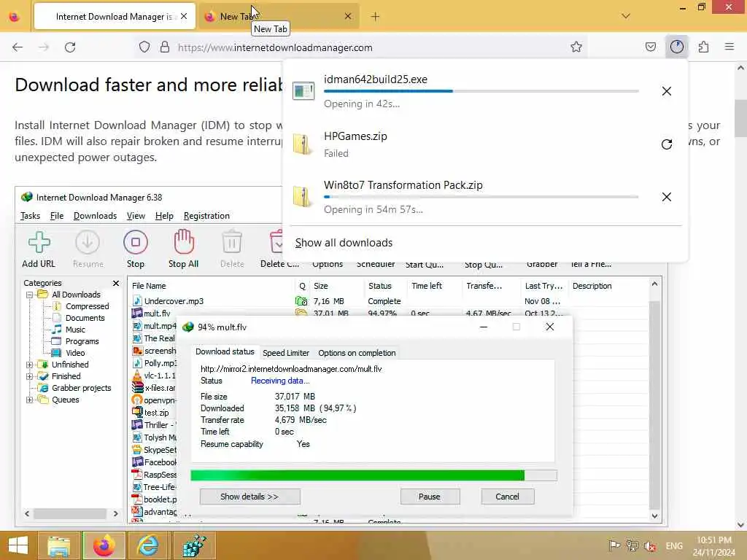Screen dimensions: 747x560
Task: Click the Delete trash icon
Action: coord(232,249)
